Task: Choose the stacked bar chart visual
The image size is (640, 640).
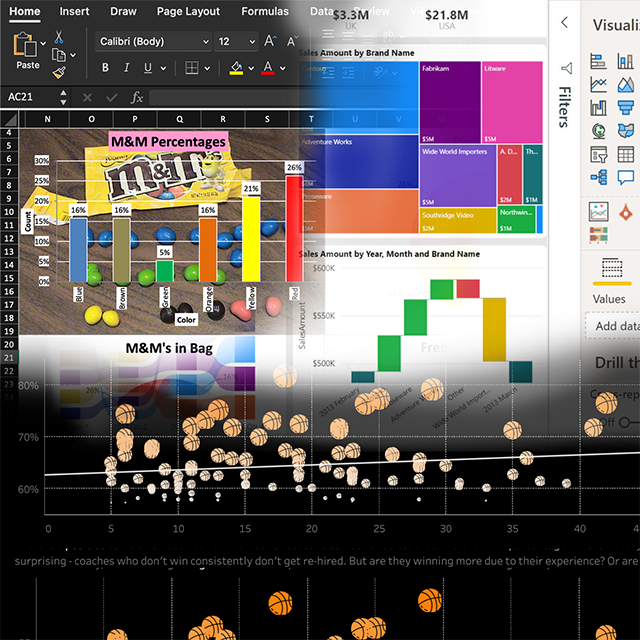Action: click(x=599, y=60)
